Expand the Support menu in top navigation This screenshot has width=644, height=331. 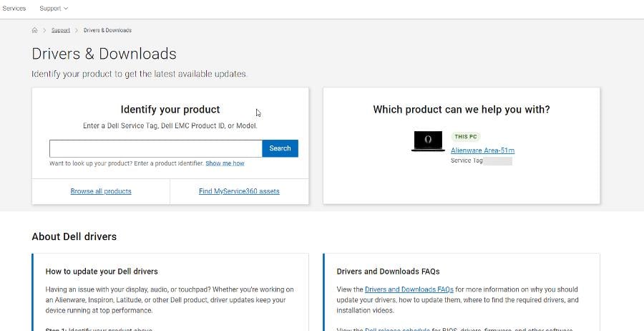[54, 8]
